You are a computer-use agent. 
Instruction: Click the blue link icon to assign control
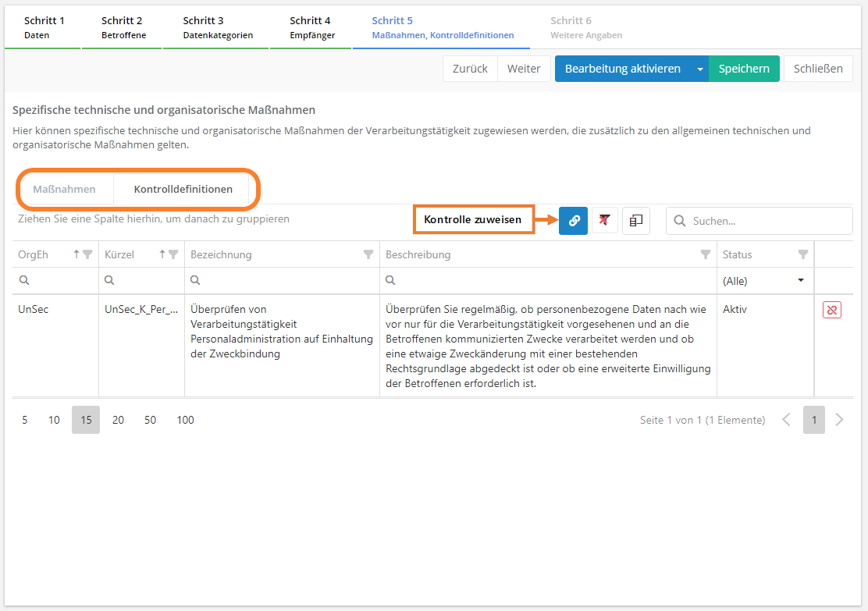click(573, 221)
